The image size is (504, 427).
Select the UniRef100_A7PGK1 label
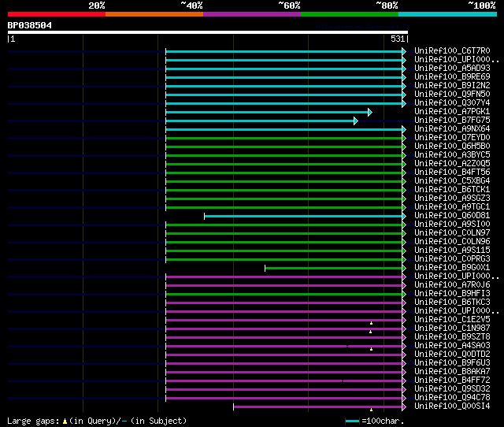coord(452,112)
